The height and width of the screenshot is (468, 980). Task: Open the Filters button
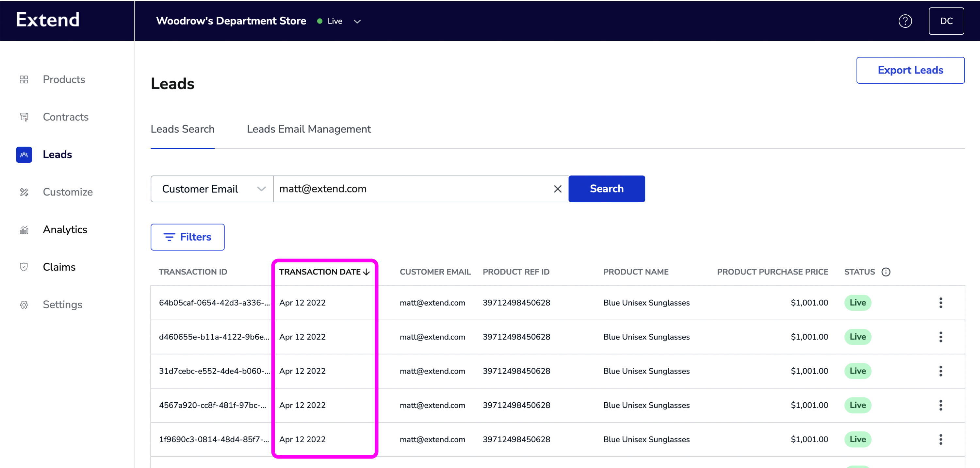[x=188, y=237]
